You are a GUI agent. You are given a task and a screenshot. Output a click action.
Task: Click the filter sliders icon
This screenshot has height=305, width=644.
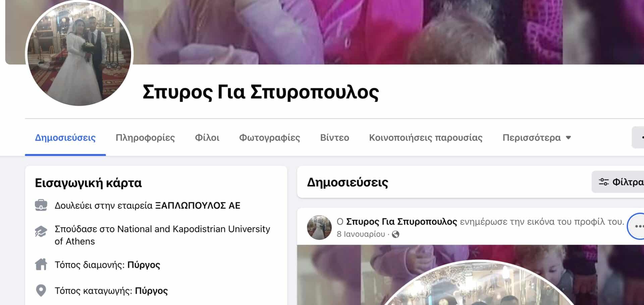[604, 182]
